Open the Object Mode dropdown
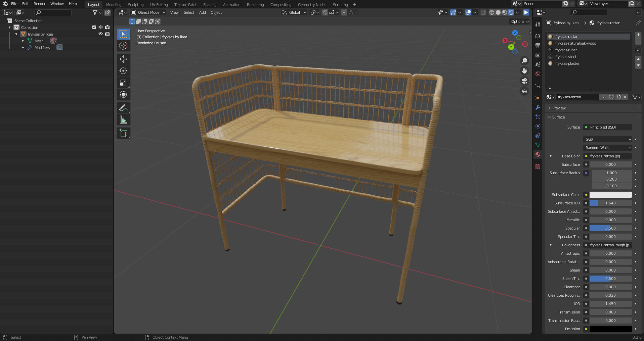644x341 pixels. point(148,12)
